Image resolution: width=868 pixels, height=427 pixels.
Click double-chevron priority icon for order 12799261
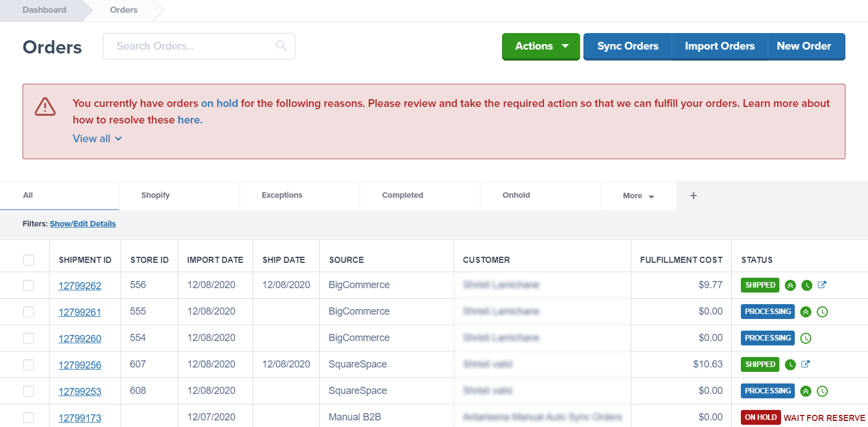[x=806, y=312]
